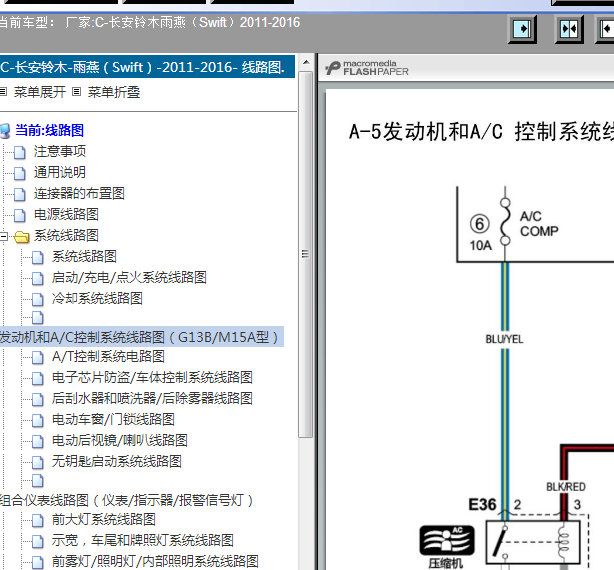
Task: Click the page icon beside 电动后视镜/喇叭线路图
Action: click(x=38, y=441)
